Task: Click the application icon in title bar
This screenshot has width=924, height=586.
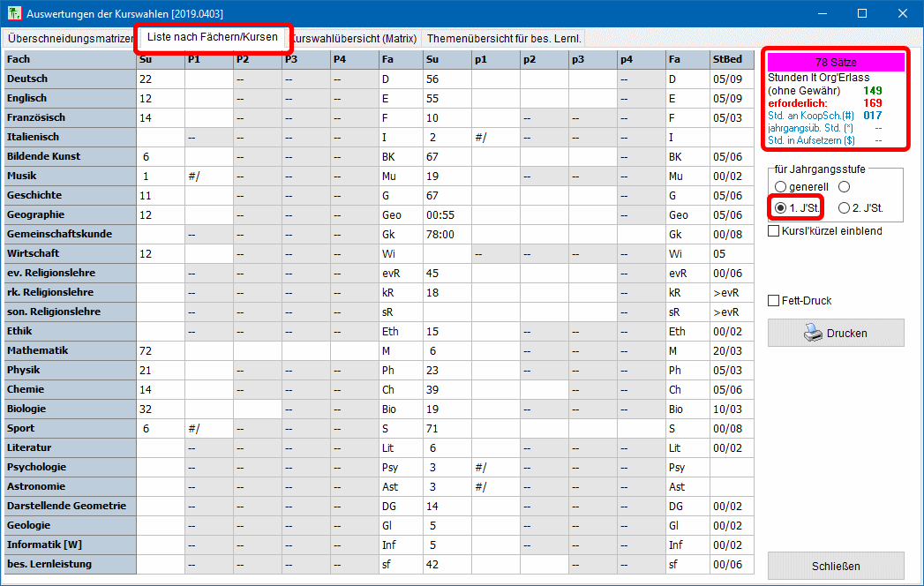Action: coord(14,13)
